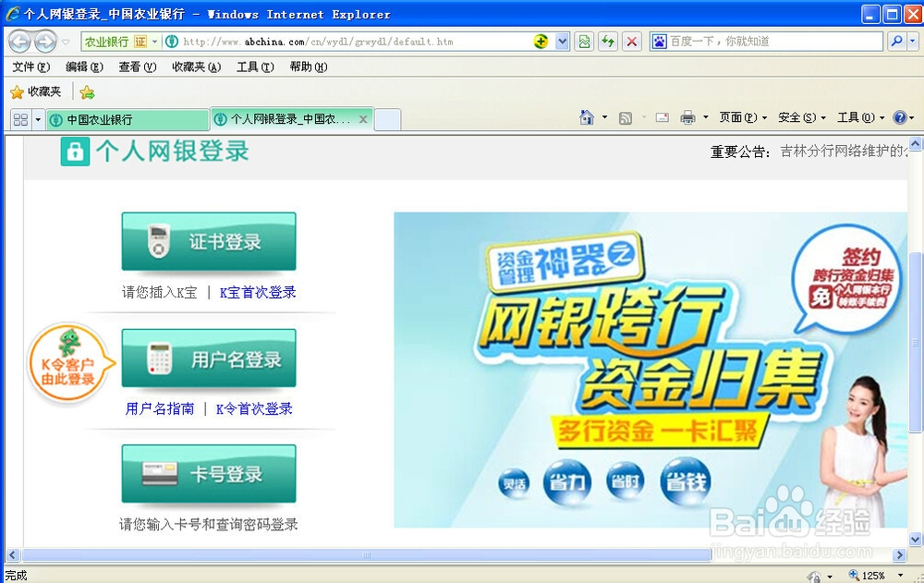Click the 签约跨行资金归集 speech bubble
The height and width of the screenshot is (583, 924).
tap(847, 278)
